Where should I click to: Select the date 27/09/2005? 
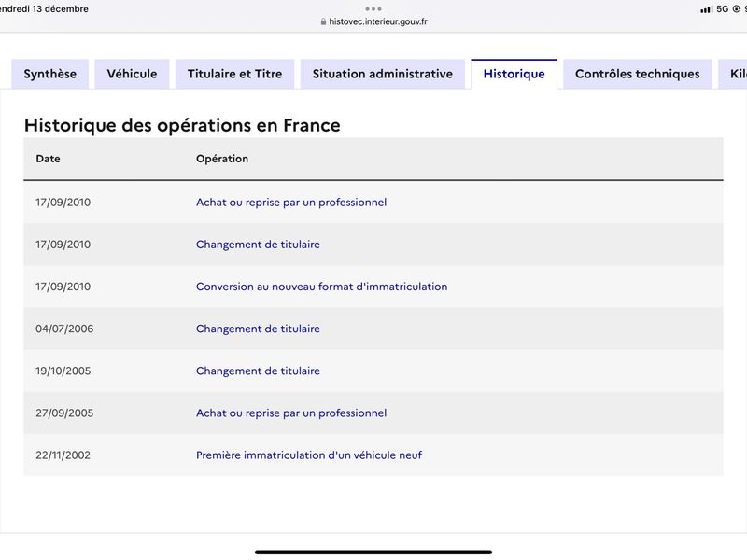[x=64, y=413]
